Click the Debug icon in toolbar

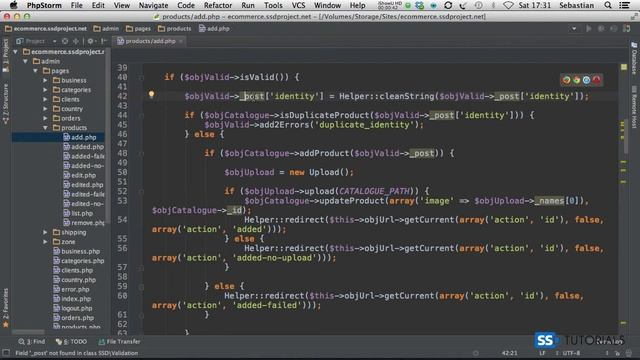(601, 29)
